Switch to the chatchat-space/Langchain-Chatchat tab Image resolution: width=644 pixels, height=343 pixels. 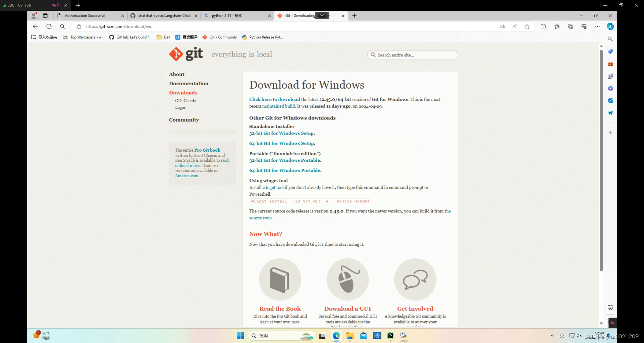point(164,15)
